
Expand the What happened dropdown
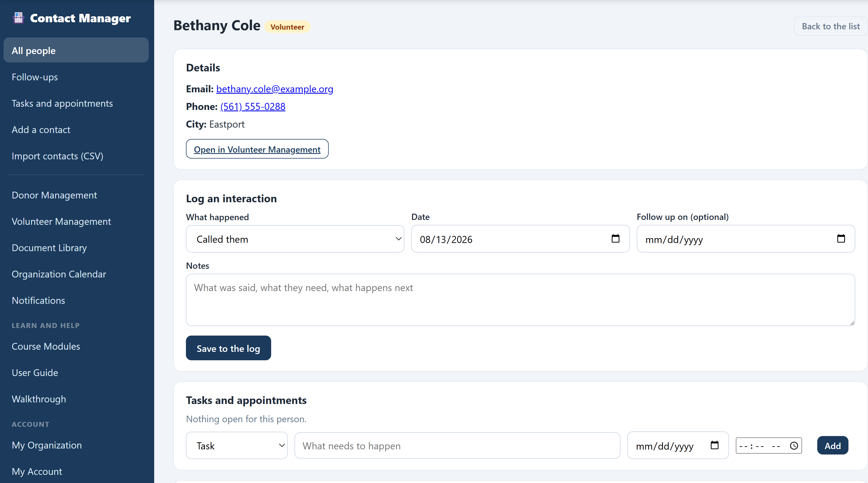click(295, 239)
